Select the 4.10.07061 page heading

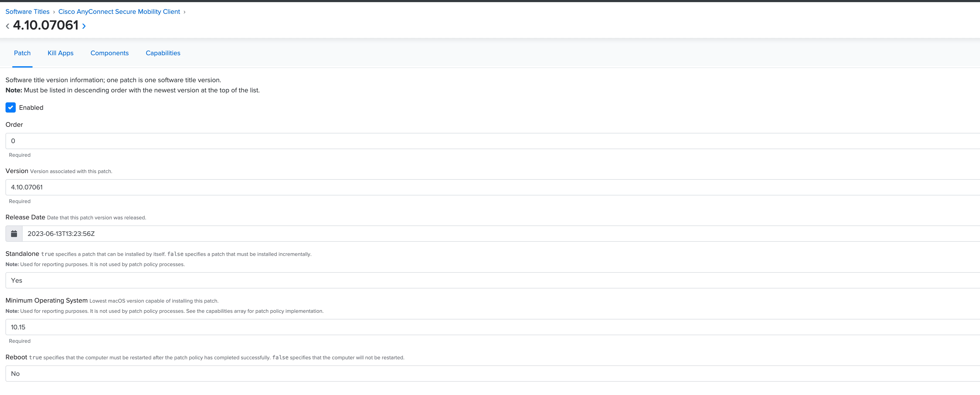46,25
